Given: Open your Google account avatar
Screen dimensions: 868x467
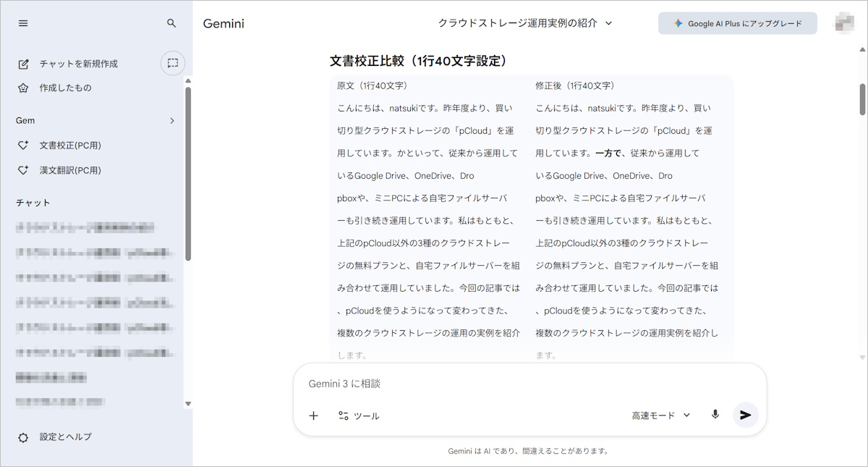Looking at the screenshot, I should (846, 22).
